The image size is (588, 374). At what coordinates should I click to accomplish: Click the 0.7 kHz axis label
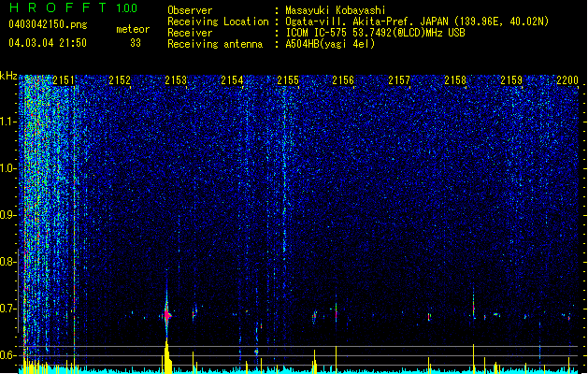(x=8, y=309)
